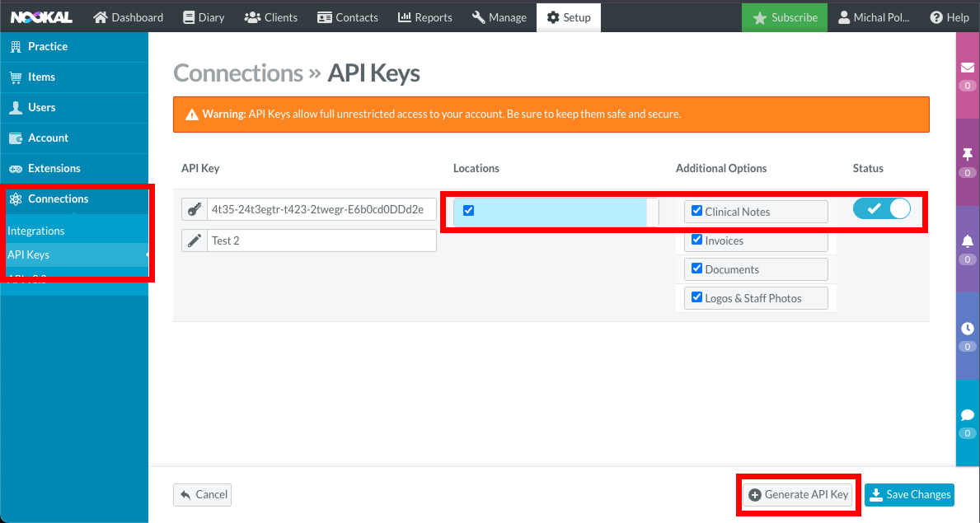Toggle the Locations checkbox

[x=469, y=211]
